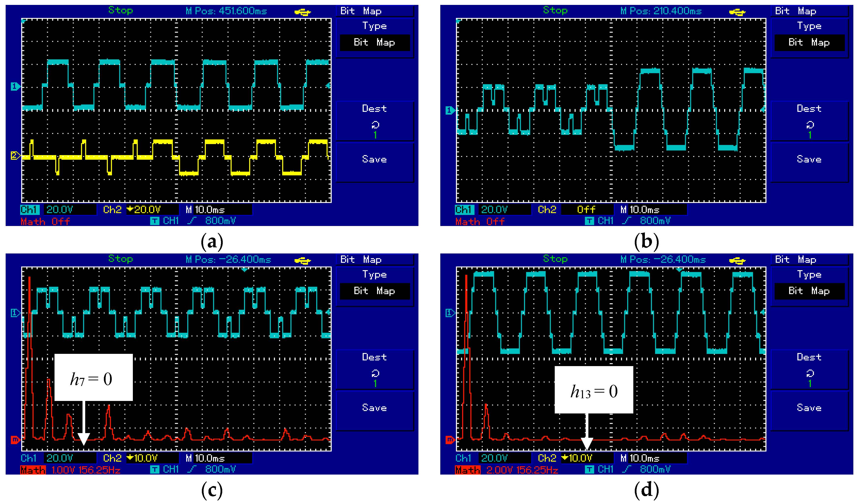Click yellow channel 2 ground marker in (a)
Viewport: 858px width, 504px height.
coord(15,156)
